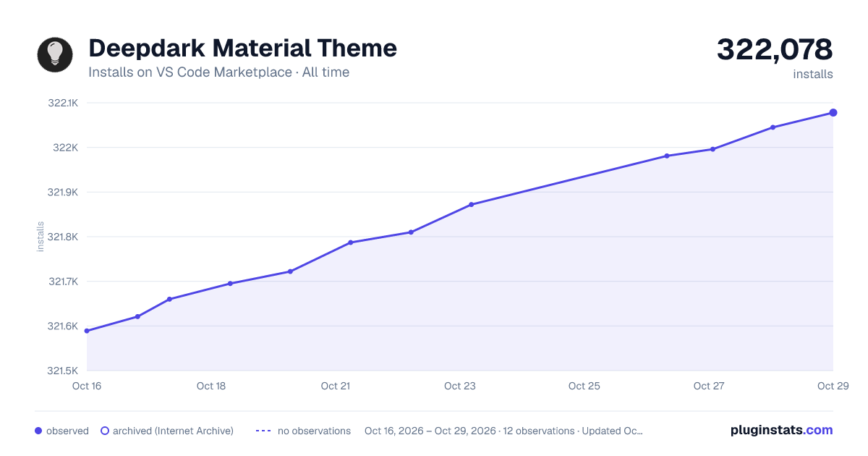
Task: Click the vertical 'installs' axis title
Action: coord(41,237)
